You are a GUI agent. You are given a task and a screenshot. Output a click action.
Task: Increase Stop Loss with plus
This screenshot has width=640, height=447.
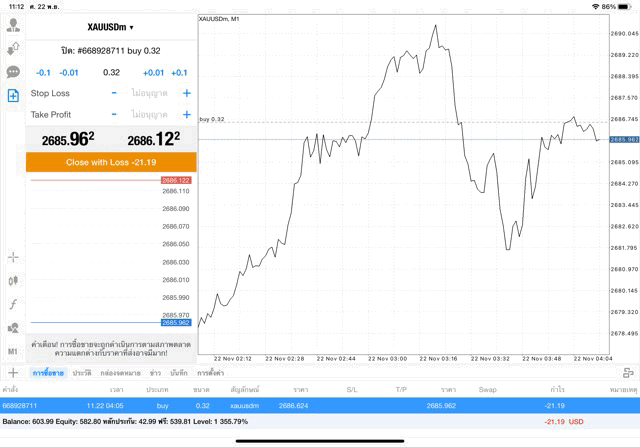tap(186, 93)
